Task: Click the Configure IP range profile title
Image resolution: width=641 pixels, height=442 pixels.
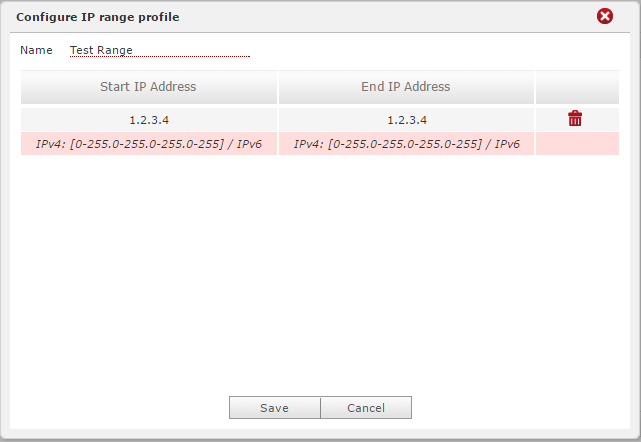Action: coord(98,17)
